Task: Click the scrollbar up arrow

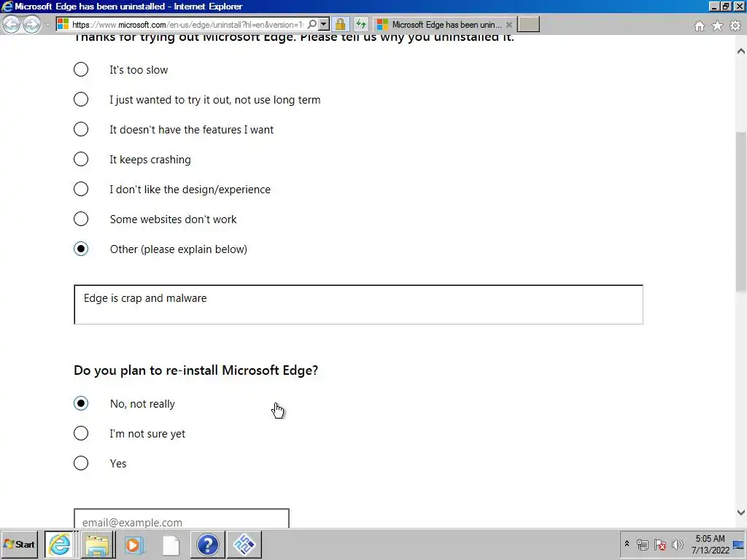Action: 741,51
